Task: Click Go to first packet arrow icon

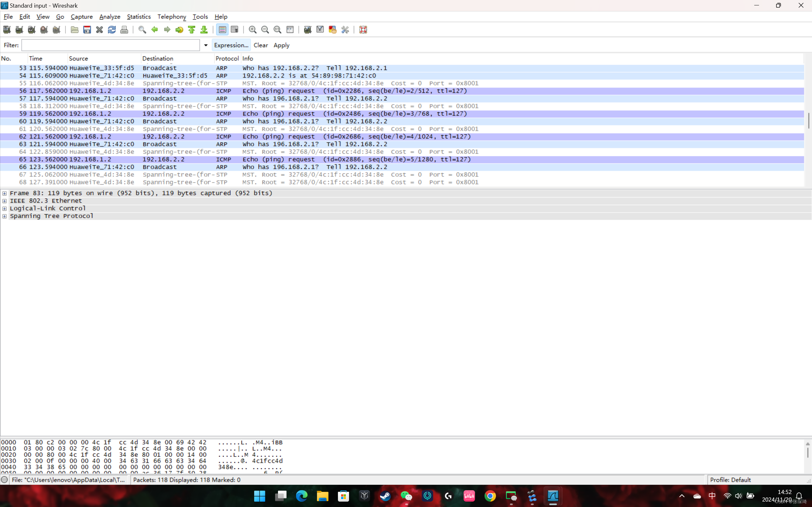Action: (192, 29)
